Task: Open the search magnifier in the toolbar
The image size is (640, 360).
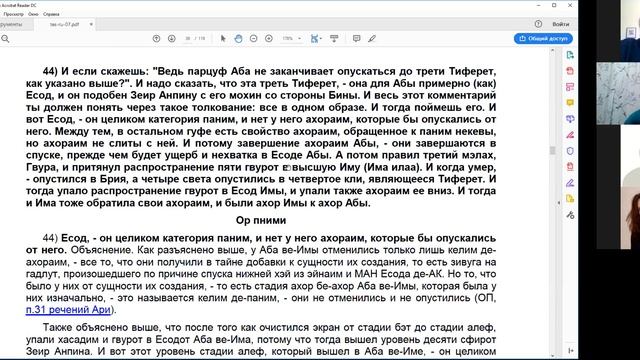Action: 5,39
